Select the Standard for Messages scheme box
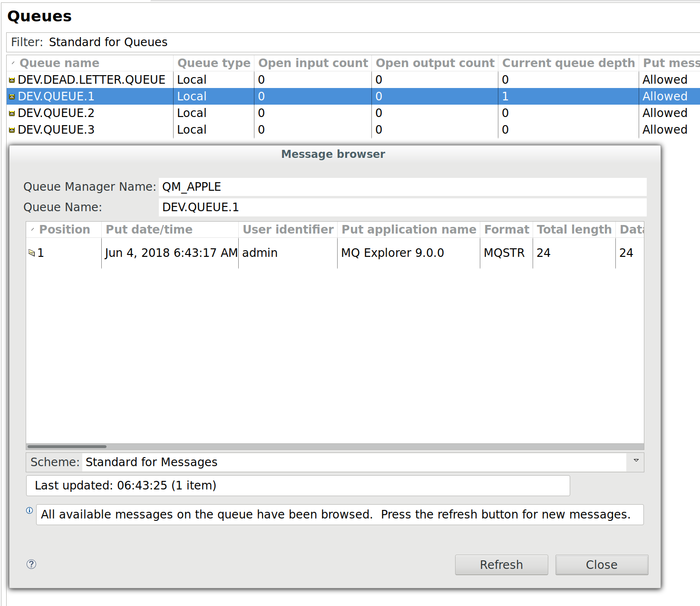700x606 pixels. (354, 462)
